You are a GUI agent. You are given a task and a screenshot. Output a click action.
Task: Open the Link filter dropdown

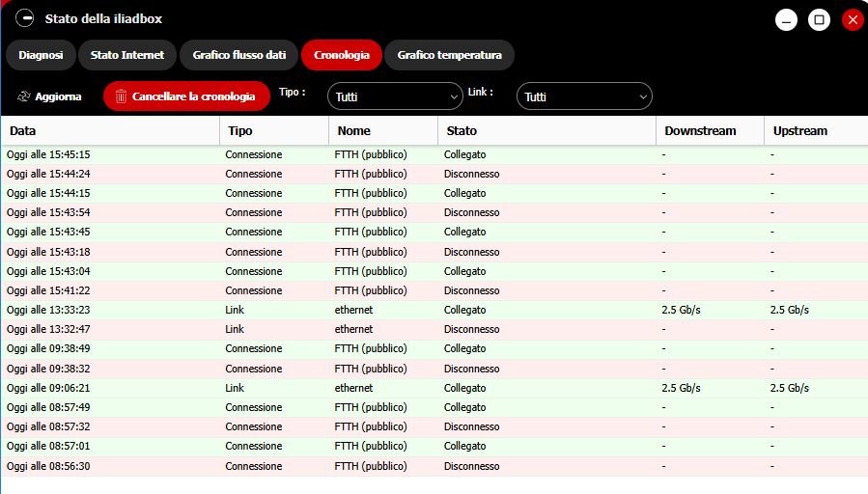[584, 96]
